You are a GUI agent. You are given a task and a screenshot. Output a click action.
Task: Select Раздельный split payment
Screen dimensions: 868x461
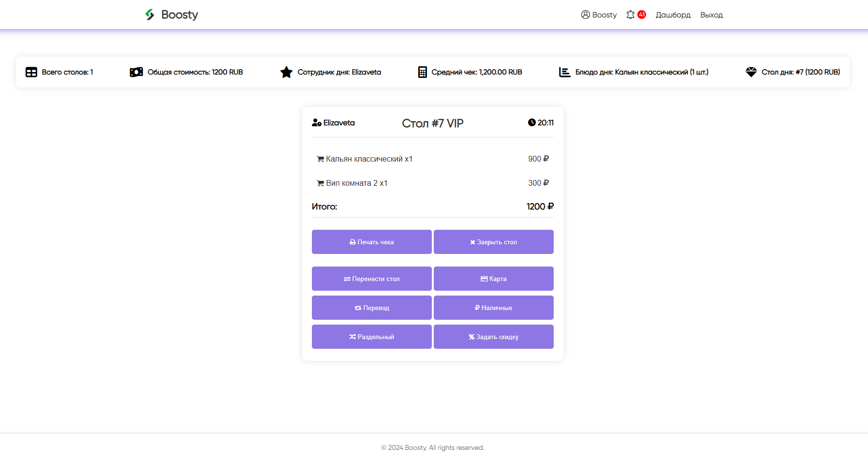[x=372, y=337]
